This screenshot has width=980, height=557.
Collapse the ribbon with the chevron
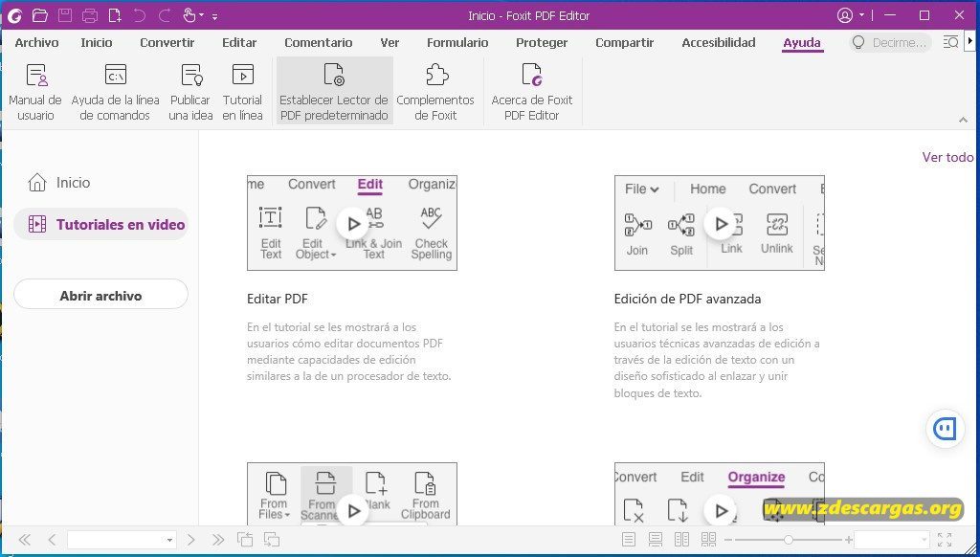[x=963, y=120]
